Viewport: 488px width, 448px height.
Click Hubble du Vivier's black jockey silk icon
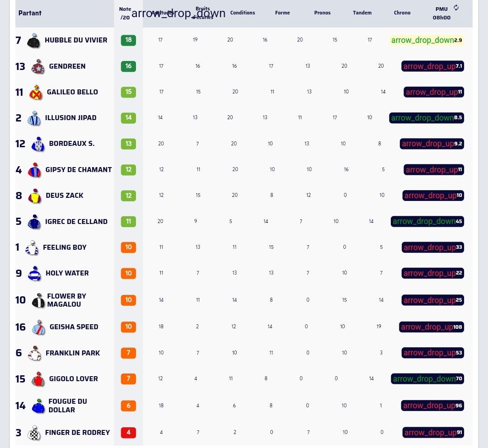click(33, 41)
